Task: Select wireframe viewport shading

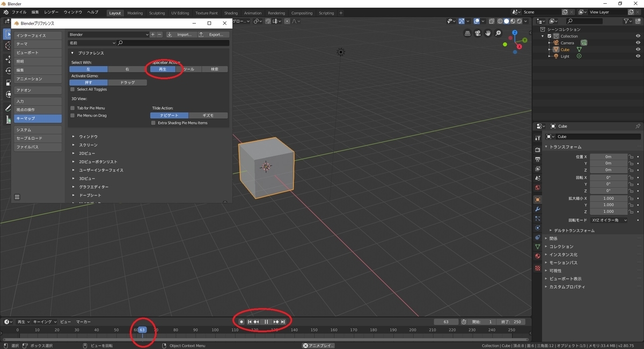Action: [x=500, y=21]
